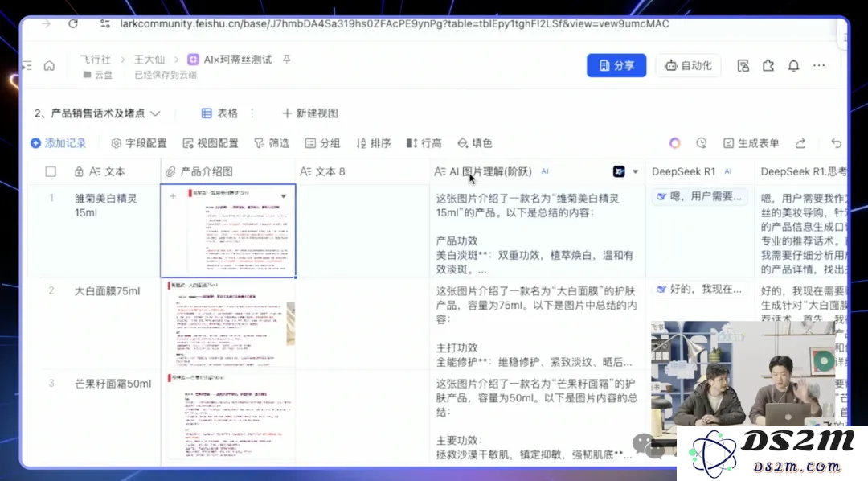The width and height of the screenshot is (868, 481).
Task: Click the 产品介绍图 column header
Action: [227, 172]
